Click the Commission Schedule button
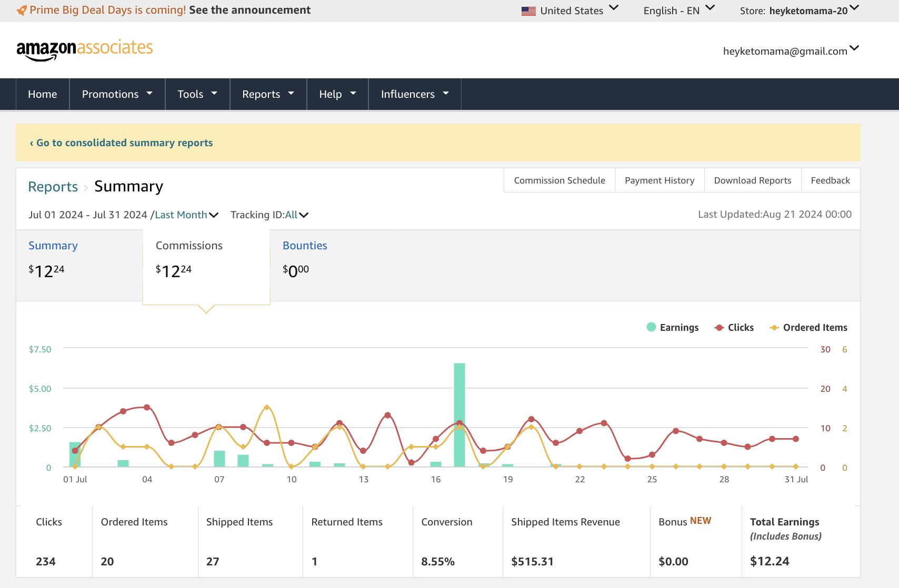The width and height of the screenshot is (899, 588). tap(560, 180)
